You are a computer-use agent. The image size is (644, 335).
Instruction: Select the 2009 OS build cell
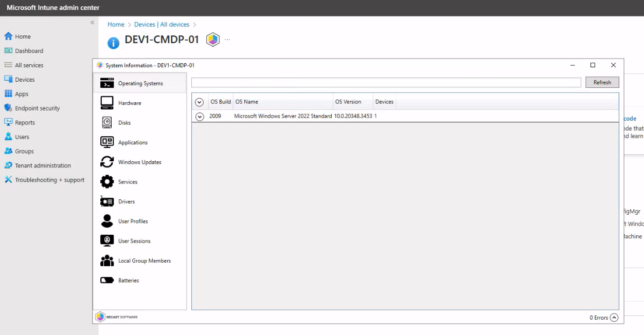[x=215, y=116]
